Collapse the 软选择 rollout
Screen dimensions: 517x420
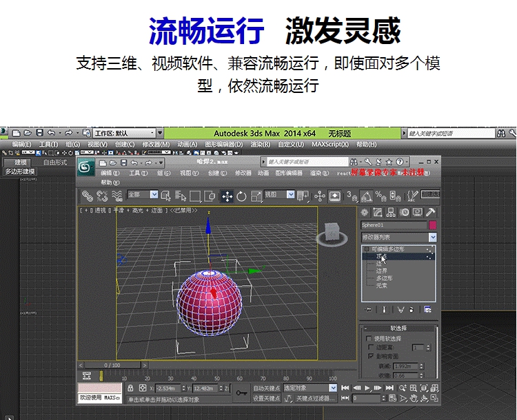[x=398, y=328]
